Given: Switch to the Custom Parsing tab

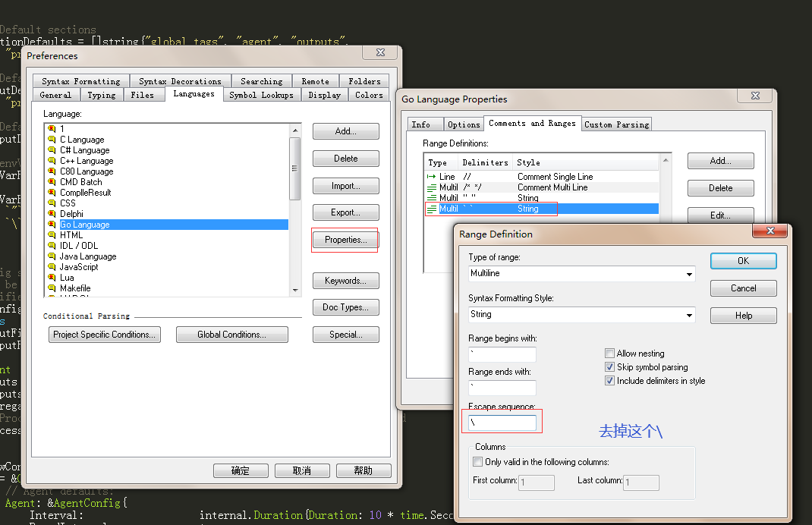Looking at the screenshot, I should click(616, 124).
